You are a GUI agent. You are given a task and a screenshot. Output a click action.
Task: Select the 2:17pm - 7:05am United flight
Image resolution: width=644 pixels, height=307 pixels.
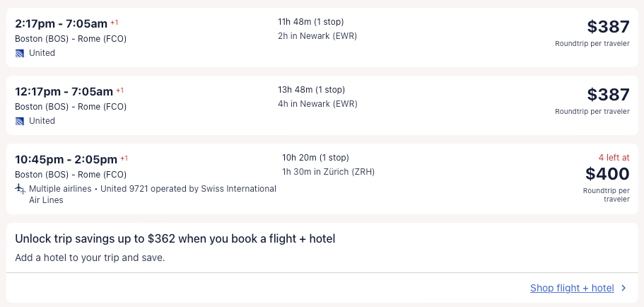coord(62,23)
